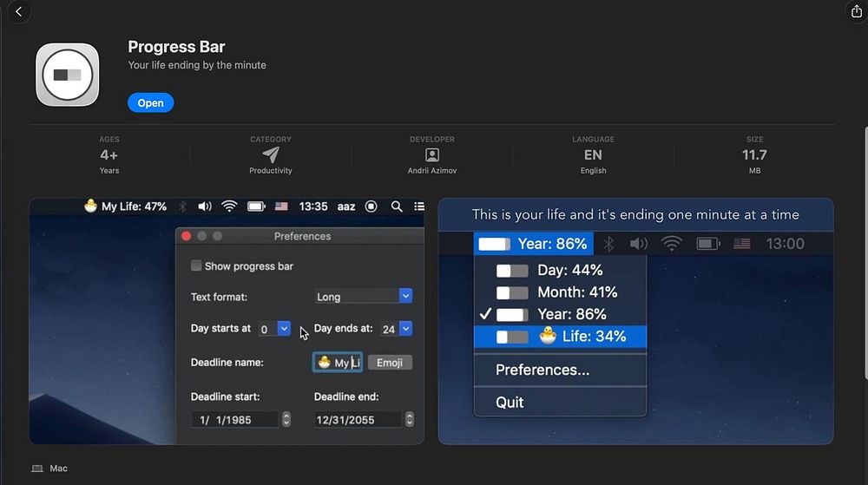Click the Deadline end date stepper

point(409,419)
